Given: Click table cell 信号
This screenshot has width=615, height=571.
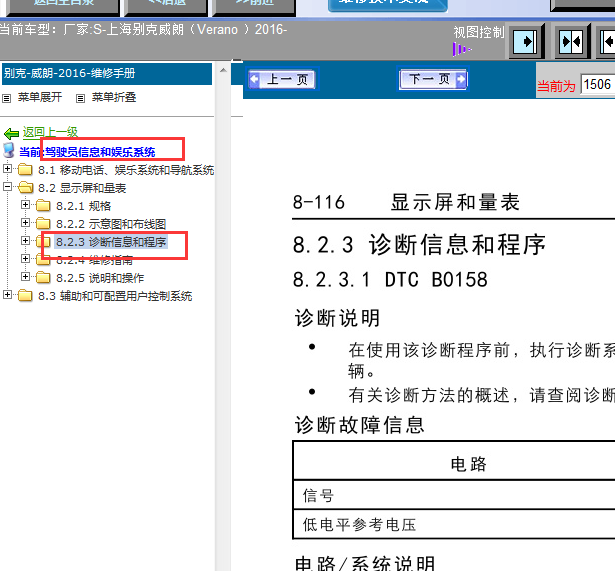Looking at the screenshot, I should [318, 495].
